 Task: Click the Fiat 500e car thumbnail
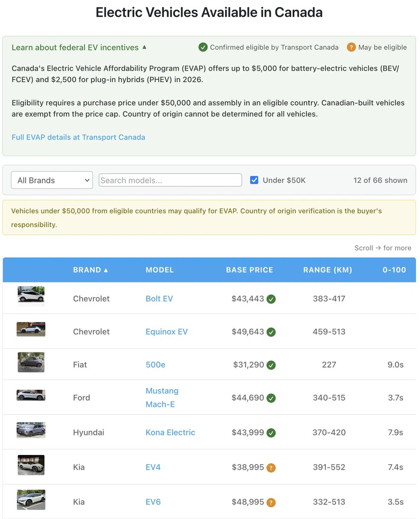click(31, 362)
